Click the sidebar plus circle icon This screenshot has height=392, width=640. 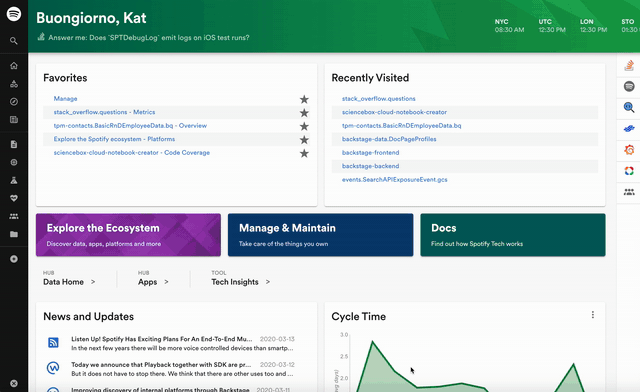(14, 259)
